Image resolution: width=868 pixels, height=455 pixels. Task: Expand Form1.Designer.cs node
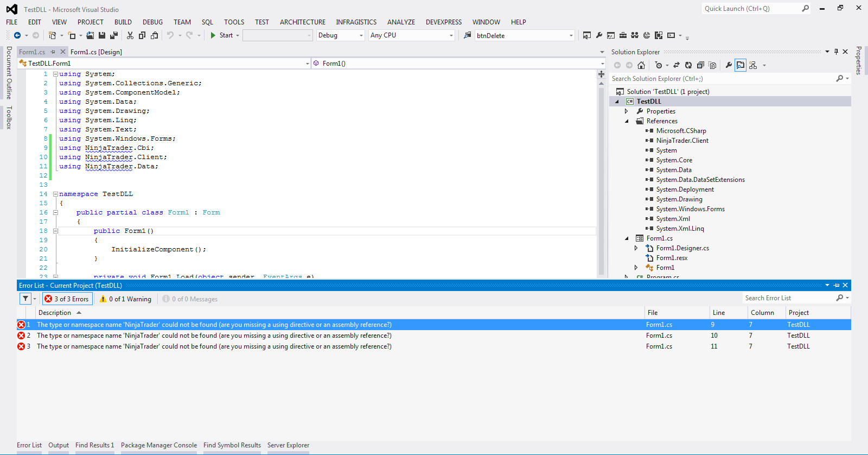(x=636, y=248)
